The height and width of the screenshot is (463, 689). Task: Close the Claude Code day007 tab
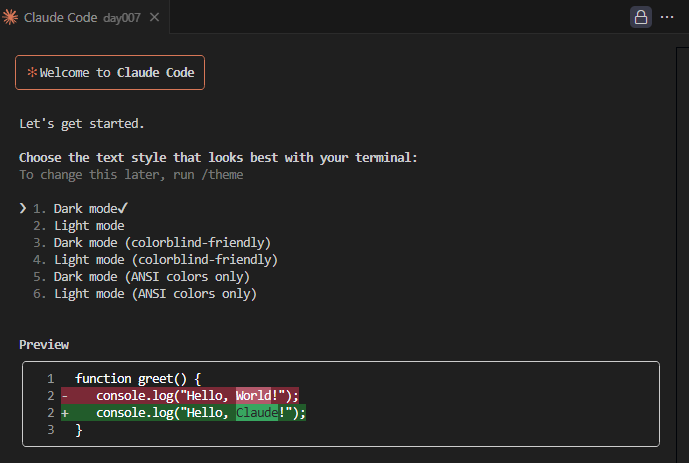pyautogui.click(x=154, y=17)
